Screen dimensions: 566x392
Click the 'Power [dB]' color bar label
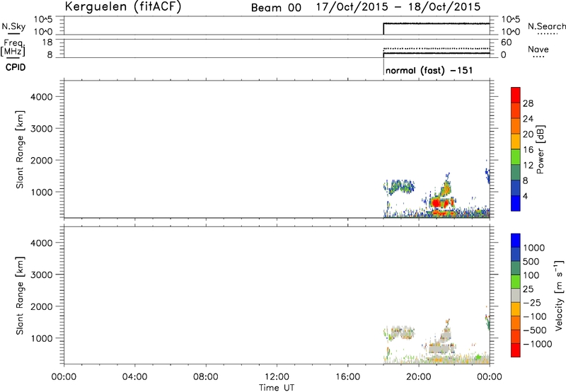[x=540, y=149]
